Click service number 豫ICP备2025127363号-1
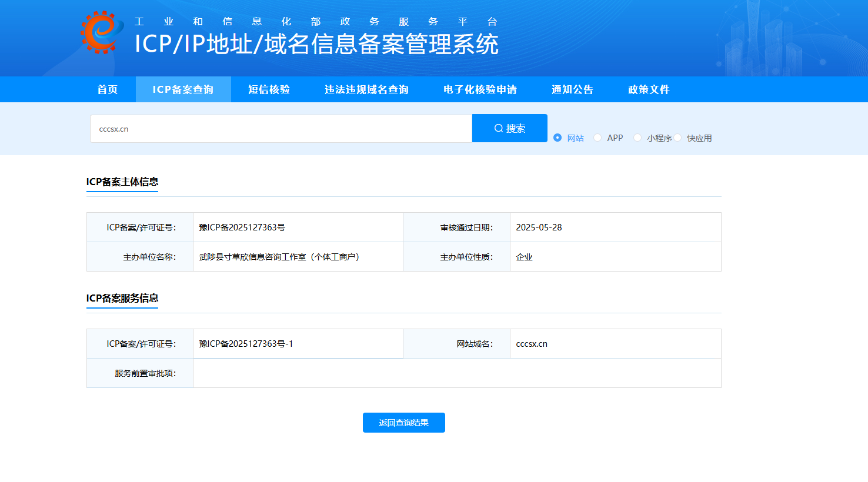Screen dimensions: 868x482 click(x=246, y=344)
